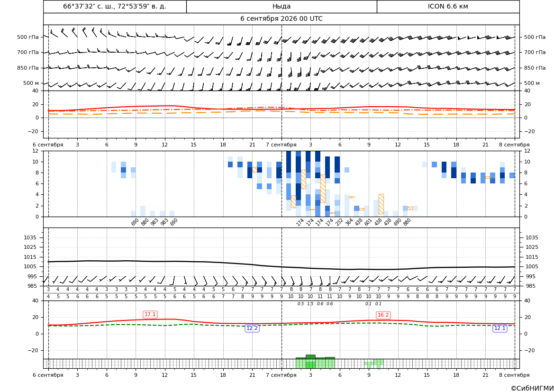Image resolution: width=554 pixels, height=392 pixels.
Task: Click the station name Ныда header
Action: 281,6
